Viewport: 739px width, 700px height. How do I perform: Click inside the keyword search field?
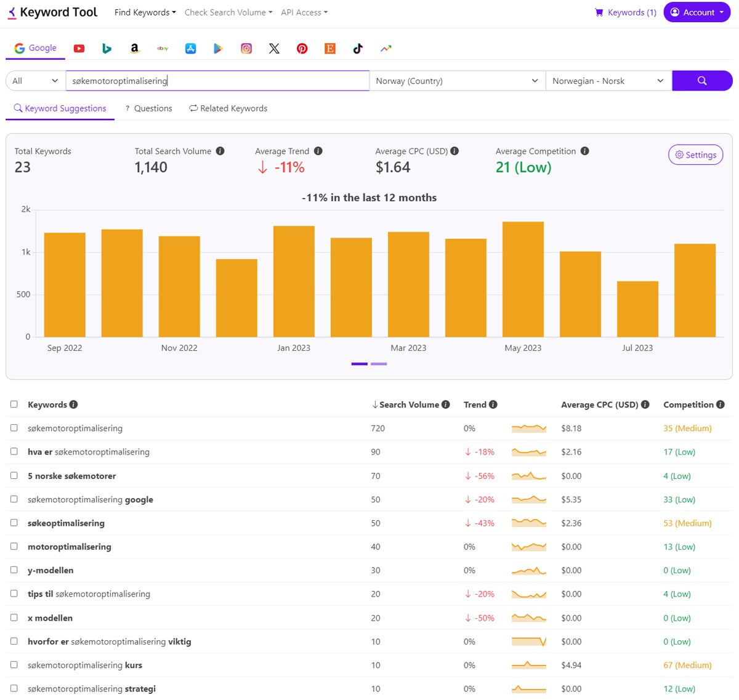pyautogui.click(x=217, y=81)
